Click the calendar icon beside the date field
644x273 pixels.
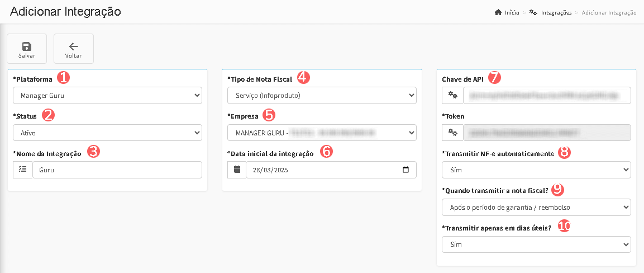[237, 170]
